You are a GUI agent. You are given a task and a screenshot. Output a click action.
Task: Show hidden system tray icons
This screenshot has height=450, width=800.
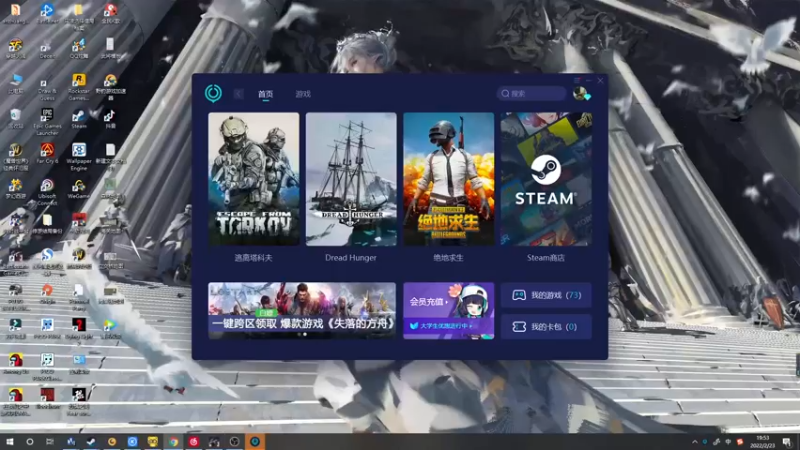pyautogui.click(x=694, y=442)
